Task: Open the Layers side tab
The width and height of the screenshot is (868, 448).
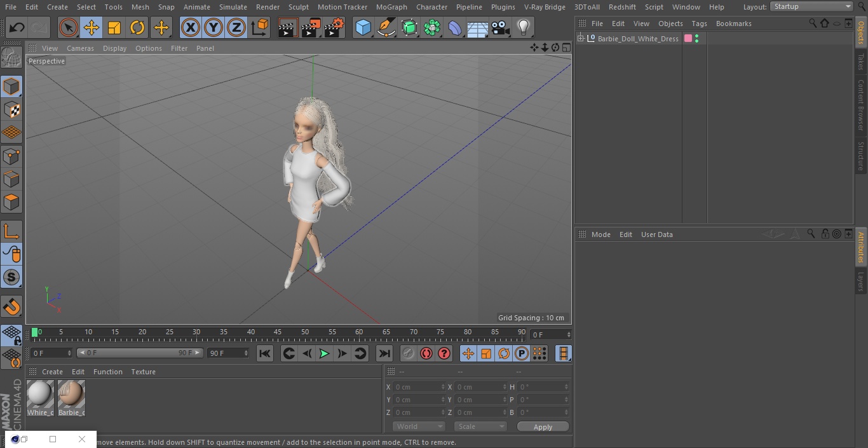Action: (x=861, y=282)
